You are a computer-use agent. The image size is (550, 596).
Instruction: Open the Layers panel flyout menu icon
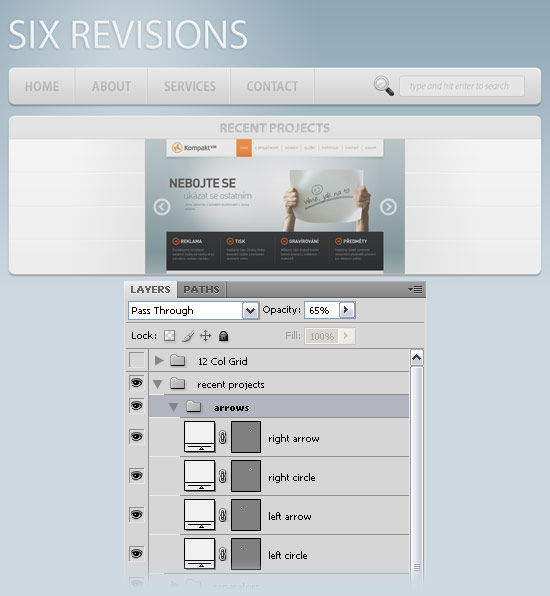(x=415, y=290)
